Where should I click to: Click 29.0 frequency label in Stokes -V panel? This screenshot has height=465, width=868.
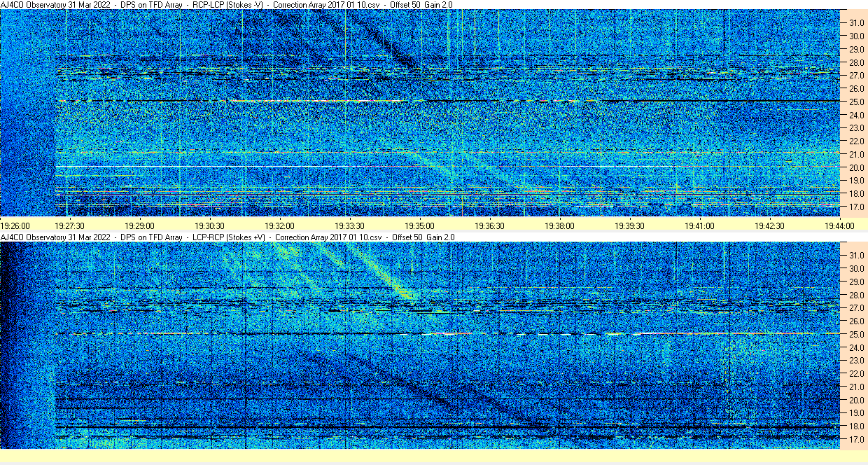click(x=856, y=50)
